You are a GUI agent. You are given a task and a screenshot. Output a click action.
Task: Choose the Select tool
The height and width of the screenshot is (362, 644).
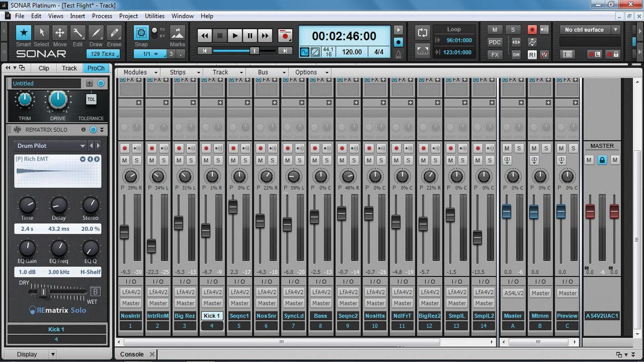tap(41, 33)
